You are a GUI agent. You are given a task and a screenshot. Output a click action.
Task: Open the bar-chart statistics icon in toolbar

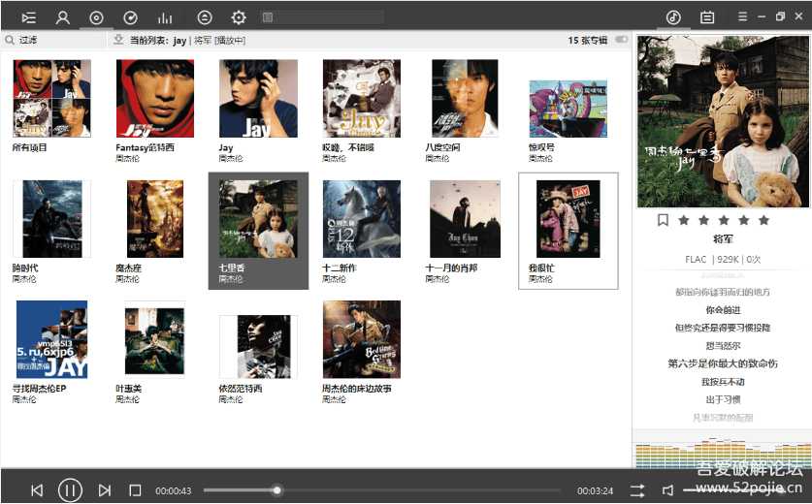point(165,17)
